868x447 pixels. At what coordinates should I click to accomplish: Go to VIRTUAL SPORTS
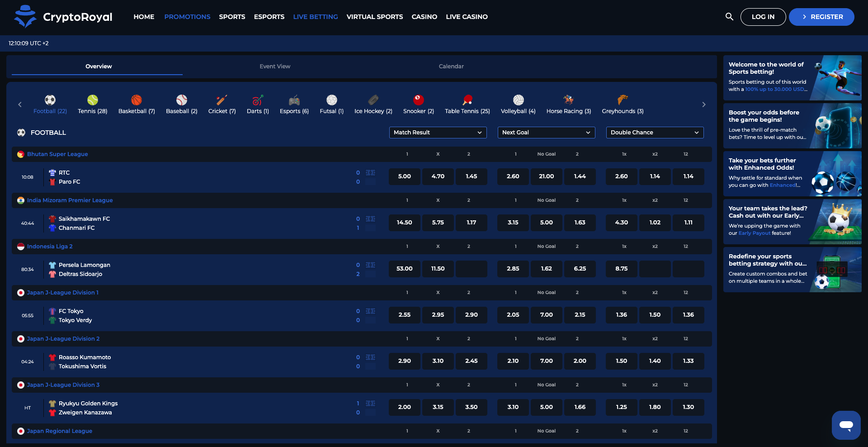(375, 17)
